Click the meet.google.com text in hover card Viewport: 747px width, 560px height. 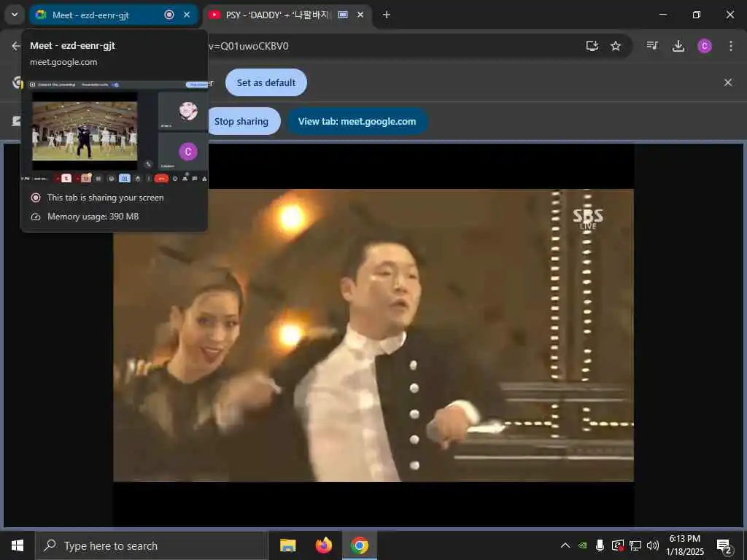click(x=63, y=63)
